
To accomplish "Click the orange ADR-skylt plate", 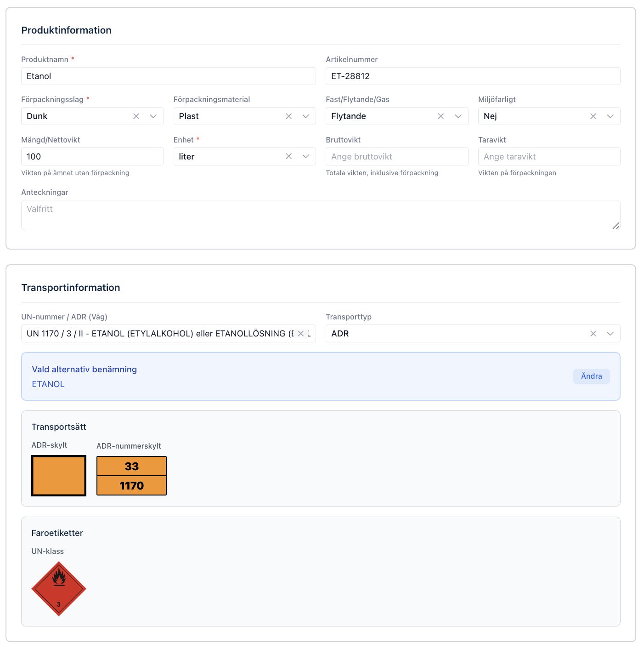I will pyautogui.click(x=59, y=476).
